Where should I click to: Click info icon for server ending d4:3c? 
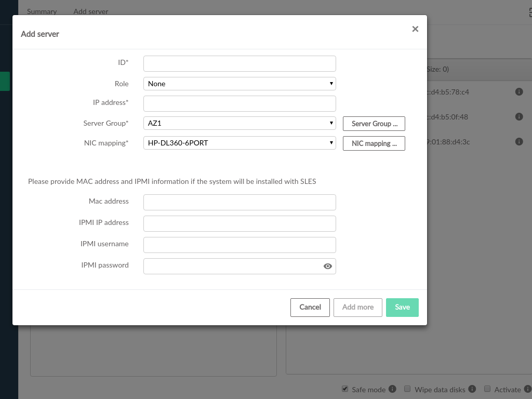[x=518, y=141]
